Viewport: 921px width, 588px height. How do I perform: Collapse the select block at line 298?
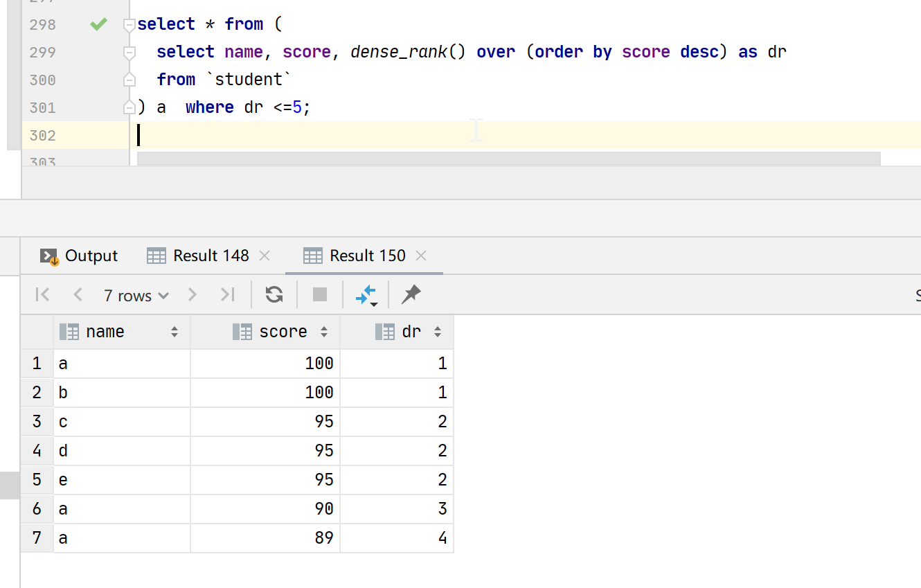(x=129, y=26)
